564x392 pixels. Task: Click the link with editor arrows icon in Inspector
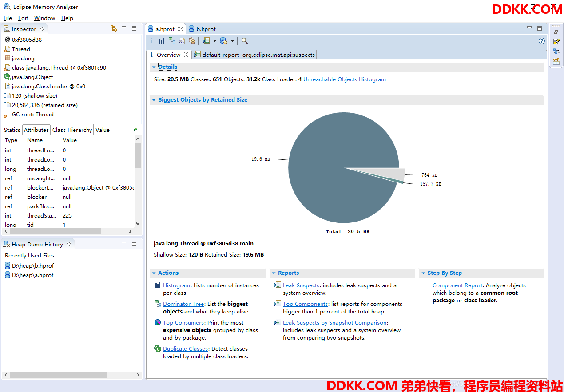click(114, 28)
